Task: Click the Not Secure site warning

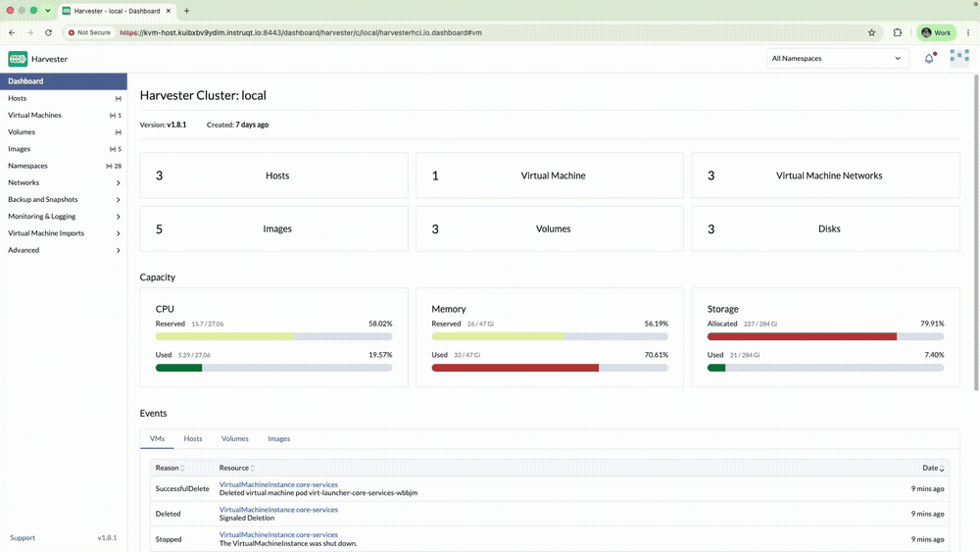Action: tap(89, 32)
